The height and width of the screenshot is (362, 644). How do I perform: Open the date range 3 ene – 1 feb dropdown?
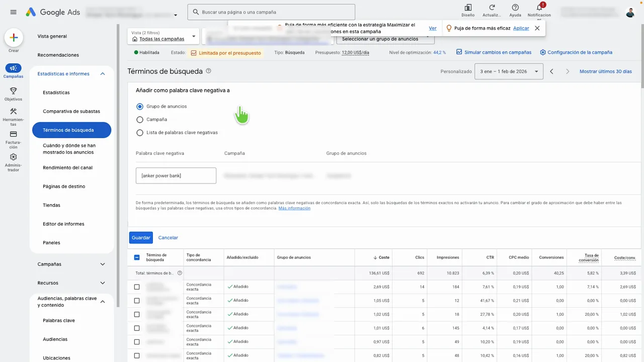pos(509,71)
